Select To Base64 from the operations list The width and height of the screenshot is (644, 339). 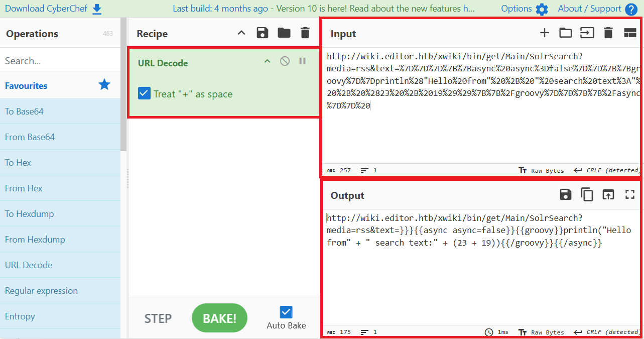click(x=24, y=111)
